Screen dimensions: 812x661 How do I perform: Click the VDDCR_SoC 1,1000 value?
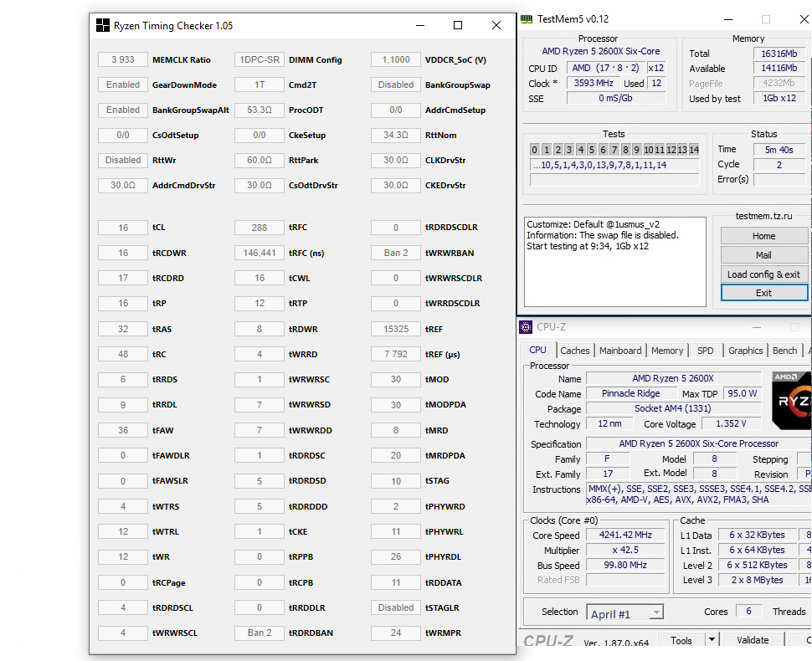point(396,59)
